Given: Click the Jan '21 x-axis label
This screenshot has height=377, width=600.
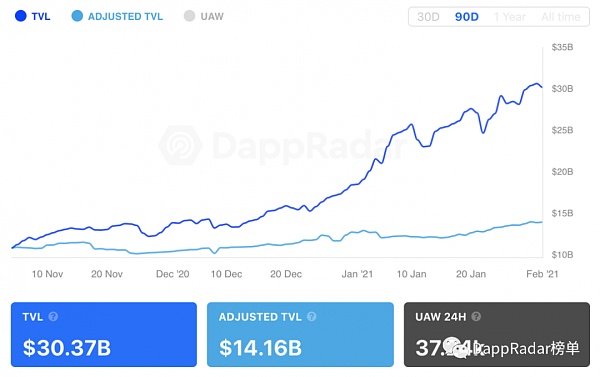Looking at the screenshot, I should click(357, 274).
